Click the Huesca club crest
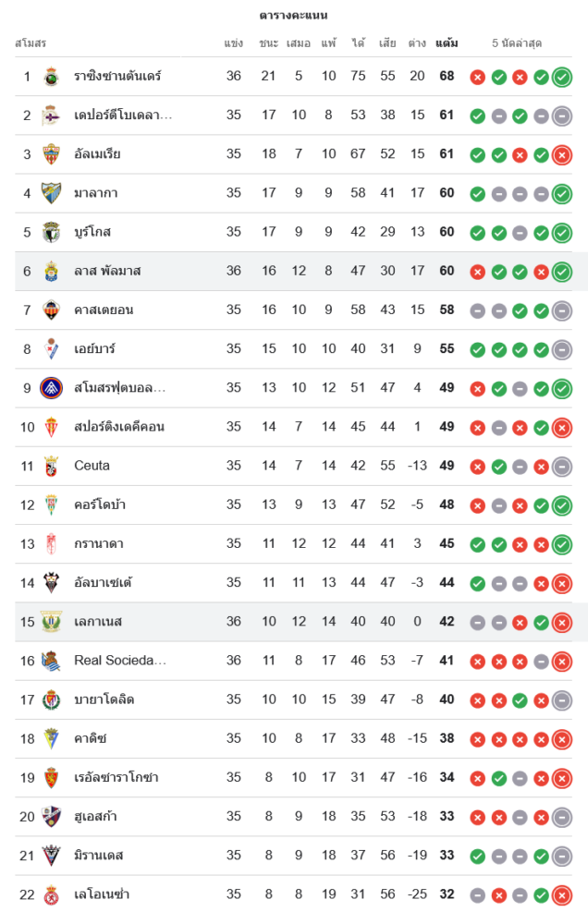Screen dimensions: 588x924 (x=51, y=816)
